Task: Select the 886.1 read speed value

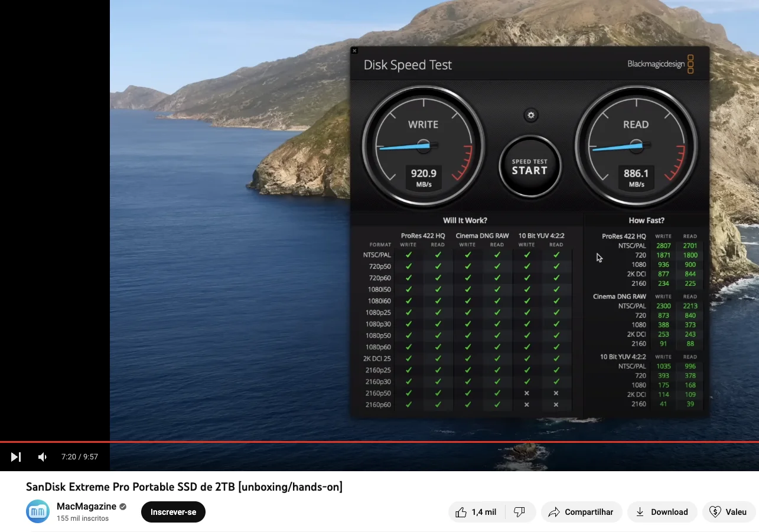Action: point(636,174)
